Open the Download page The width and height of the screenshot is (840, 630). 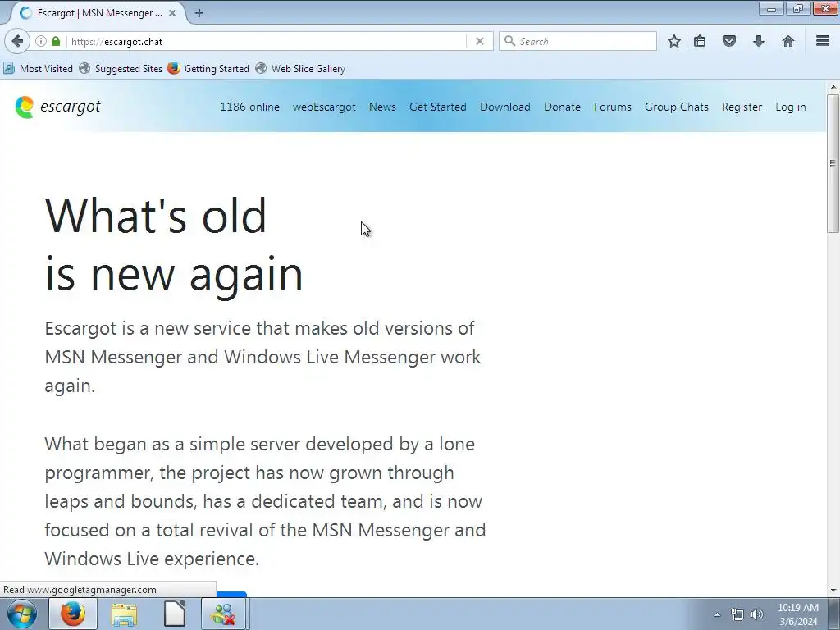coord(505,107)
